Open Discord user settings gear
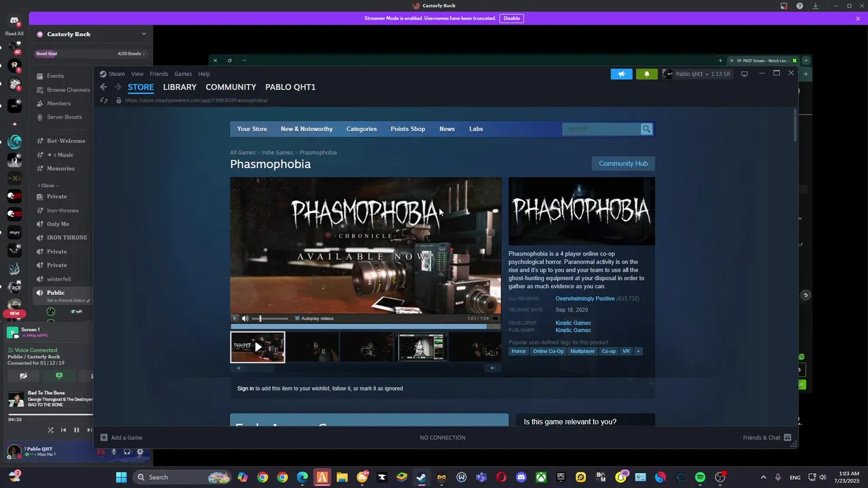 click(140, 452)
